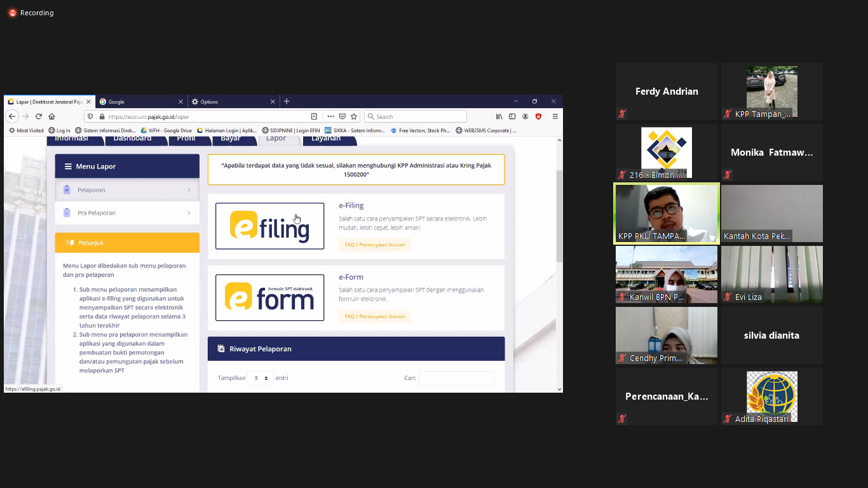The width and height of the screenshot is (868, 488).
Task: Click the back navigation arrow
Action: 11,116
